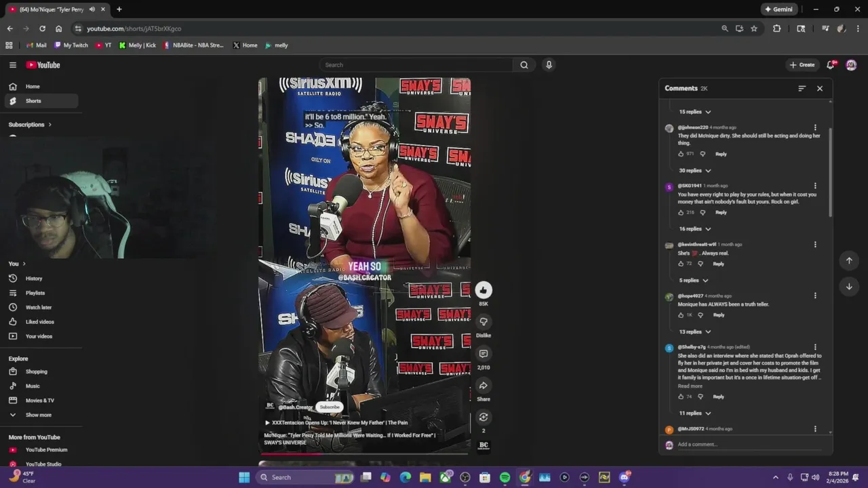
Task: Click the YouTube search input field
Action: (x=417, y=65)
